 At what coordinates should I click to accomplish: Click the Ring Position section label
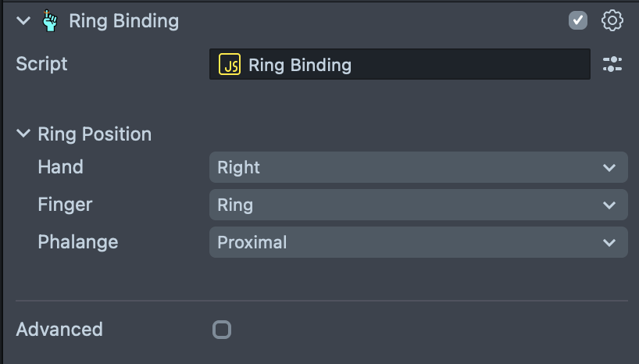click(x=95, y=134)
